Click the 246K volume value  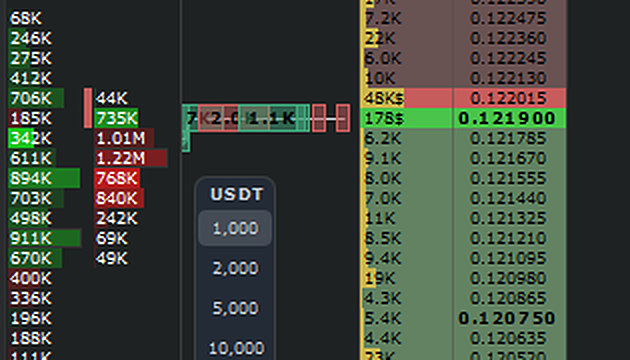31,38
